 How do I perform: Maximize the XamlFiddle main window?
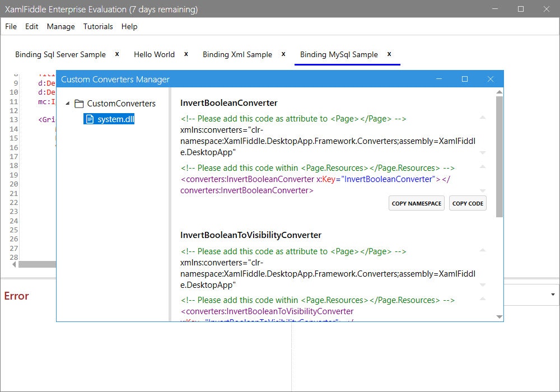pyautogui.click(x=521, y=9)
